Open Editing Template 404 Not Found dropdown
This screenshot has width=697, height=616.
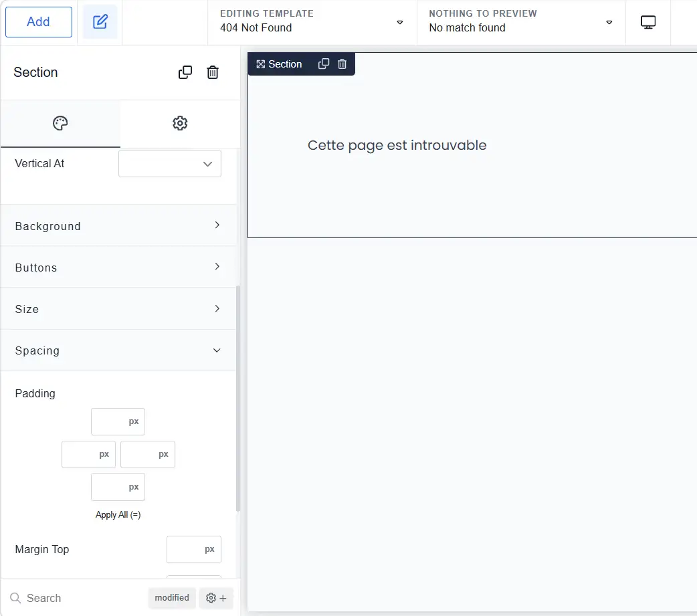pos(312,22)
